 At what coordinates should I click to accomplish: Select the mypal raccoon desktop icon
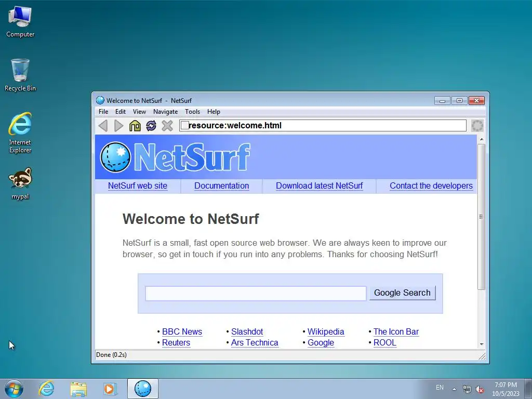pyautogui.click(x=20, y=183)
